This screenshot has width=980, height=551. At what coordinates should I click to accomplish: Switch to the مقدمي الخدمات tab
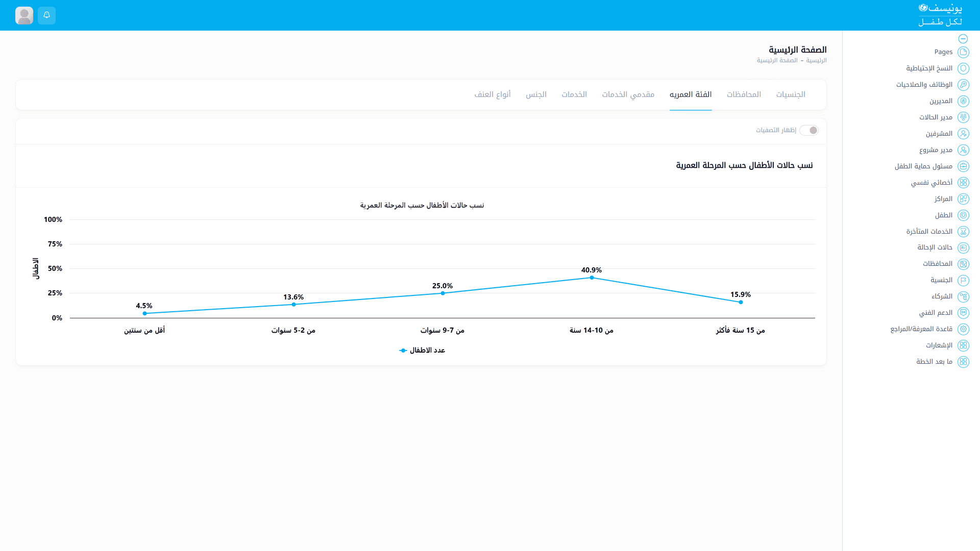[x=628, y=94]
